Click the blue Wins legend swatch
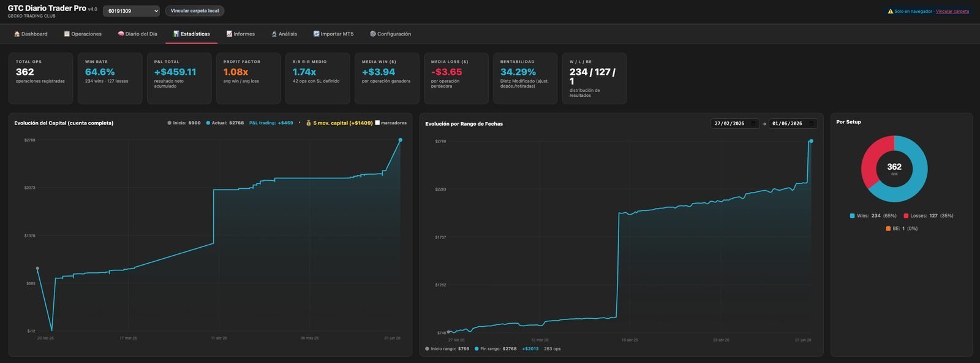The image size is (980, 363). point(852,216)
